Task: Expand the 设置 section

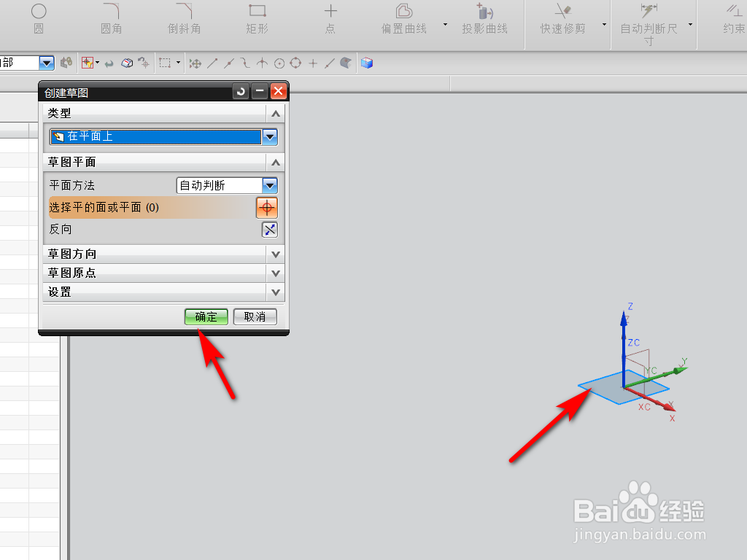Action: (275, 292)
